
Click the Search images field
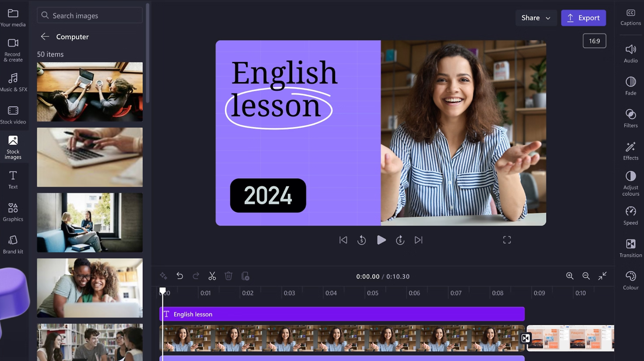89,15
